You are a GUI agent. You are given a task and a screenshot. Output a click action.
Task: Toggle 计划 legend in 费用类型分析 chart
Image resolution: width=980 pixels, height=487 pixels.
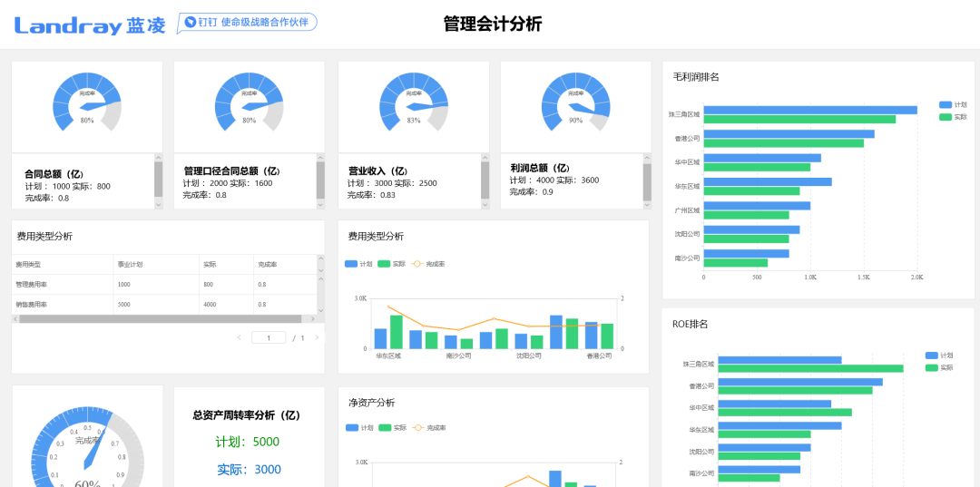click(358, 264)
